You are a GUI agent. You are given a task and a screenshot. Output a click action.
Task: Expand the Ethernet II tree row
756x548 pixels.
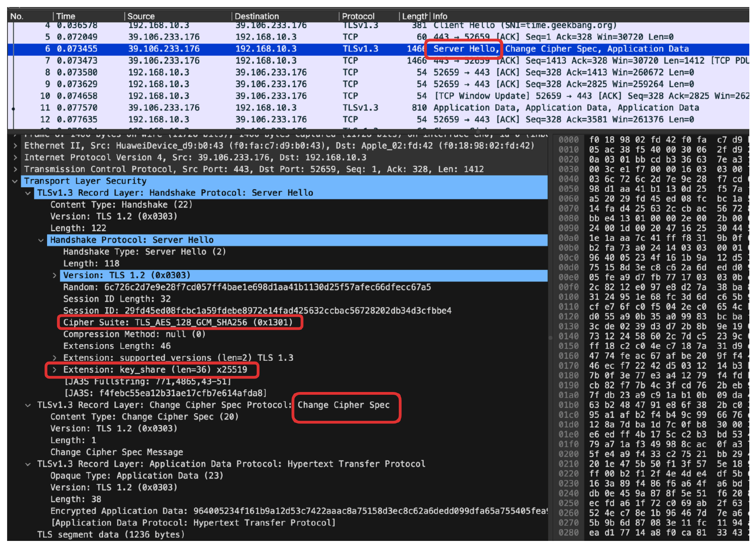click(x=15, y=146)
